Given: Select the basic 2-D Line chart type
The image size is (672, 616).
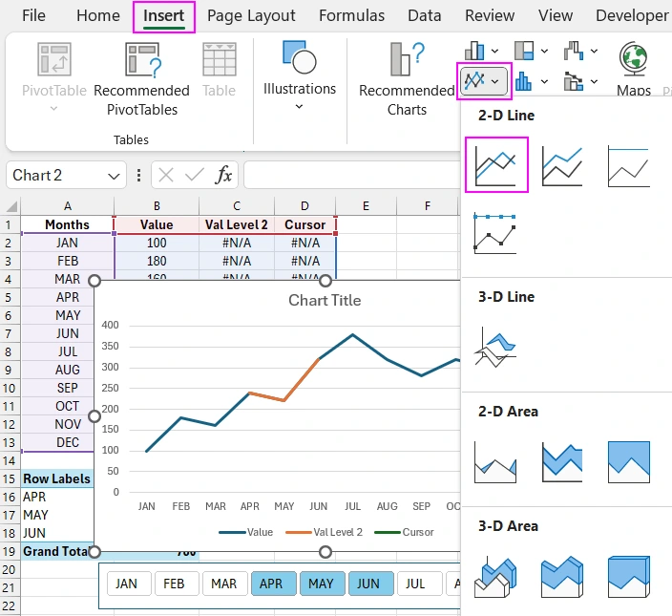Looking at the screenshot, I should pos(495,164).
